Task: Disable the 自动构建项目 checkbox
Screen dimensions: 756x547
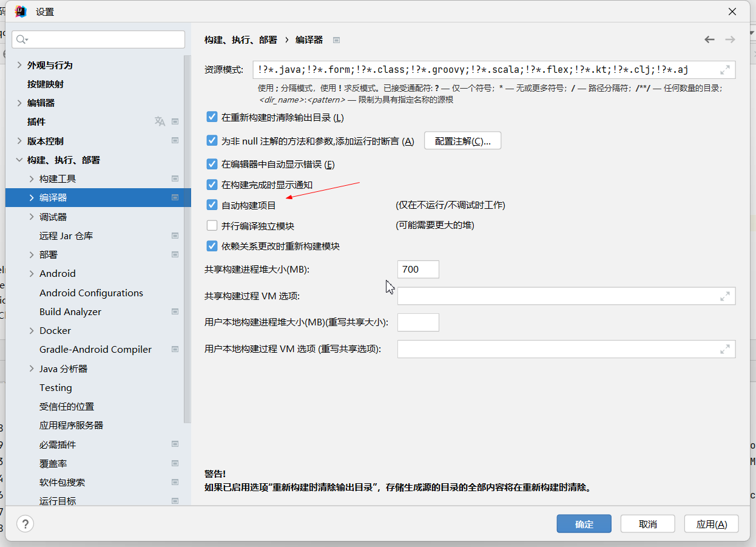Action: 212,205
